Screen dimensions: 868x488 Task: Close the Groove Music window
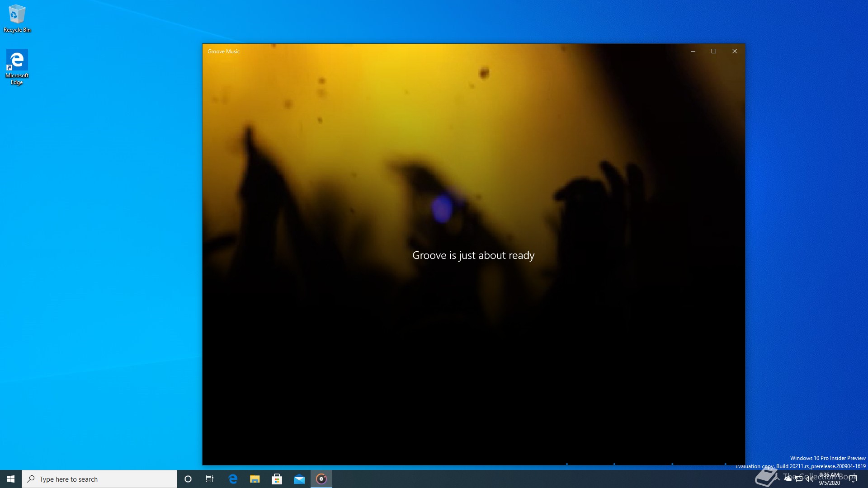point(735,51)
